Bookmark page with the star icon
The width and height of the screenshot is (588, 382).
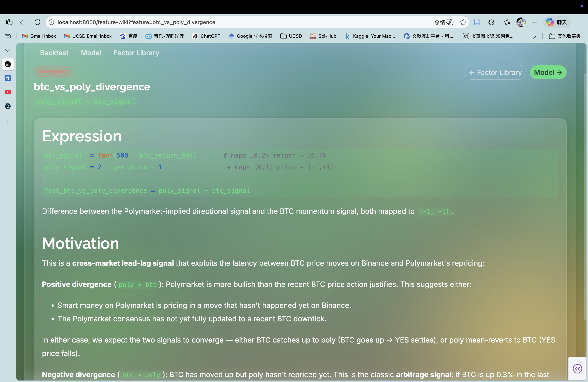click(x=463, y=22)
